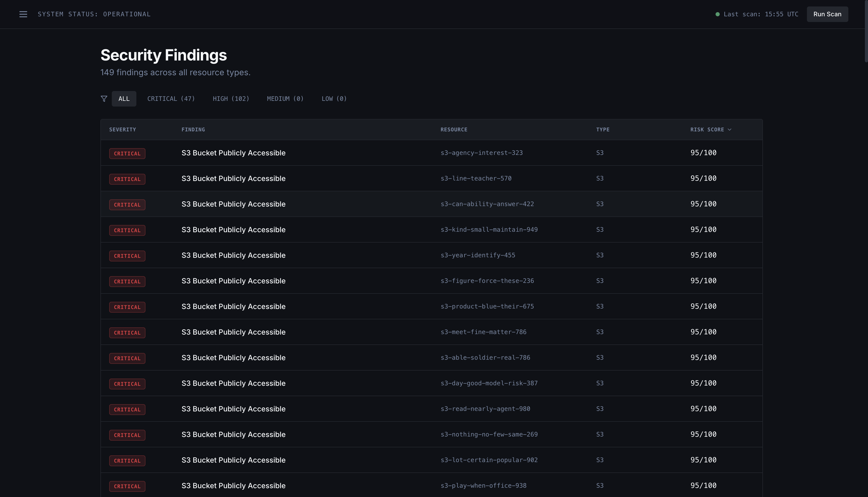Click the page vertical scrollbar

[x=866, y=31]
